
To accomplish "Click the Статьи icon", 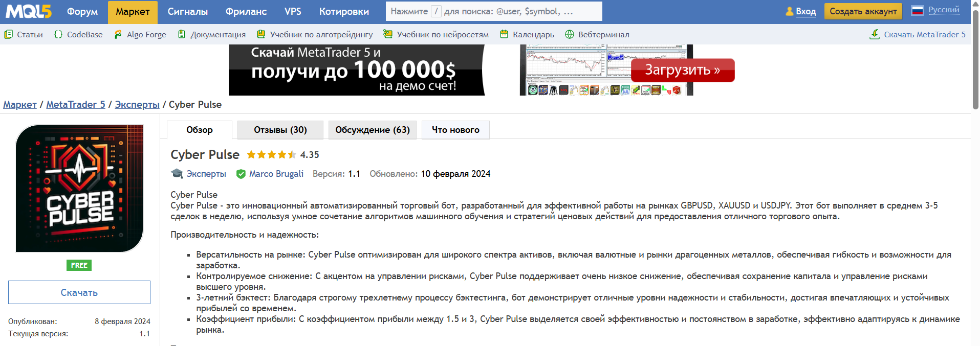I will [8, 34].
